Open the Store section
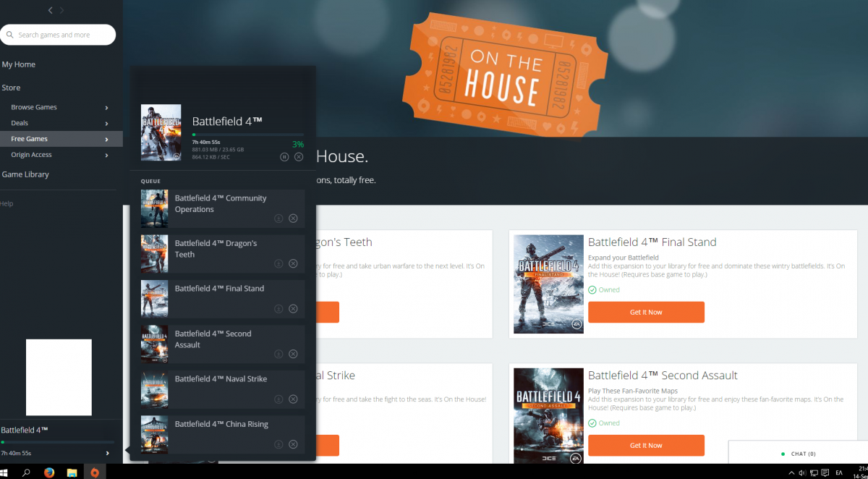 [x=11, y=88]
